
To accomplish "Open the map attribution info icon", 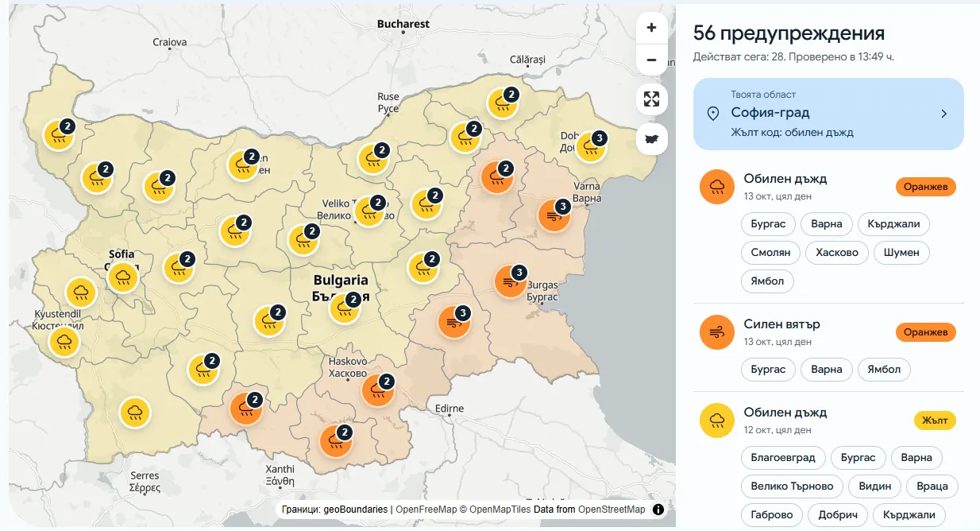I will point(658,510).
